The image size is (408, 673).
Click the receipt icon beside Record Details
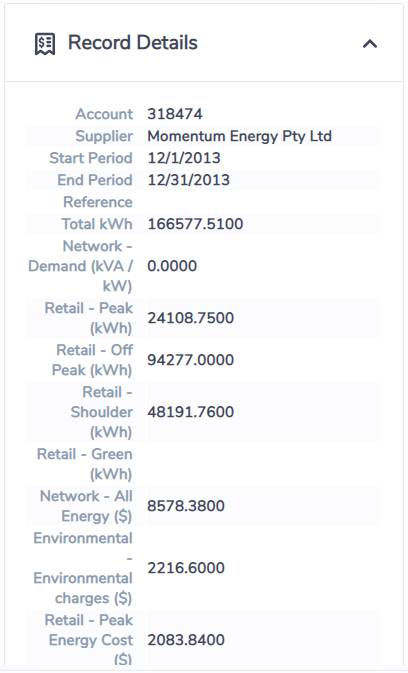tap(45, 44)
